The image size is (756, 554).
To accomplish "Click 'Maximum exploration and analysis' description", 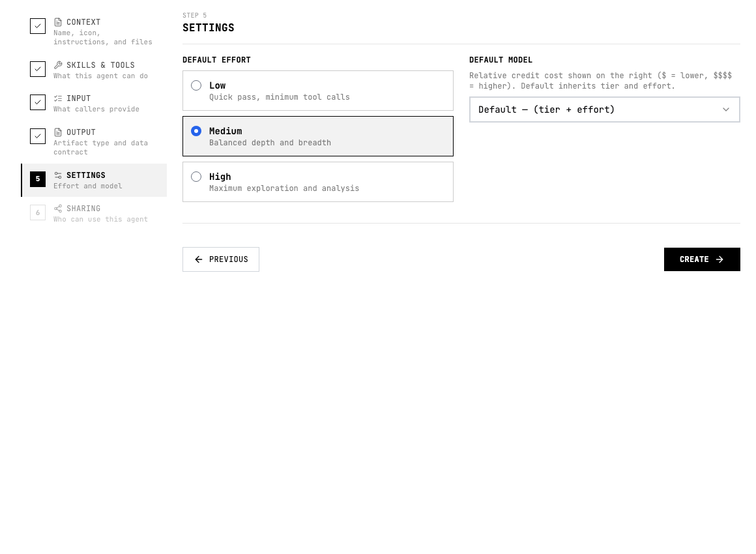I will (x=284, y=188).
